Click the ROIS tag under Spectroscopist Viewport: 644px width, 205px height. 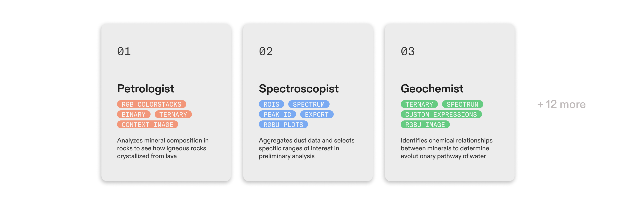pos(271,104)
